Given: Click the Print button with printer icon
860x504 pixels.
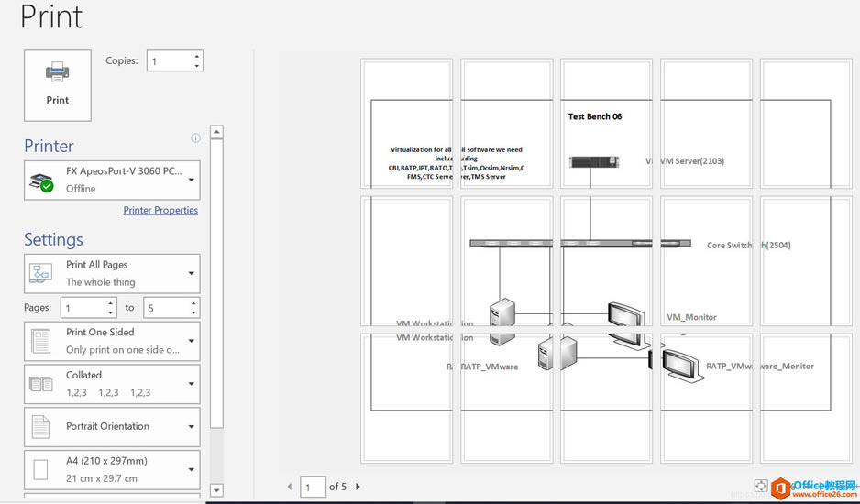Looking at the screenshot, I should click(57, 85).
